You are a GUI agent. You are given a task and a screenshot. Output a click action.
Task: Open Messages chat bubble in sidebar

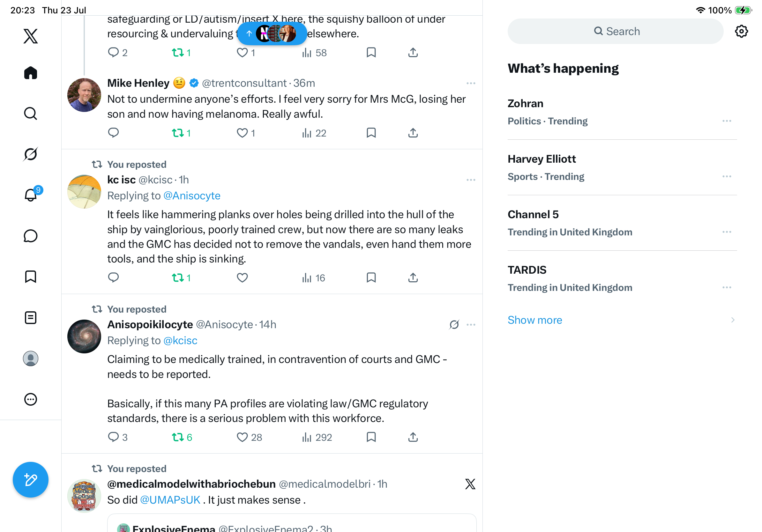click(x=31, y=236)
